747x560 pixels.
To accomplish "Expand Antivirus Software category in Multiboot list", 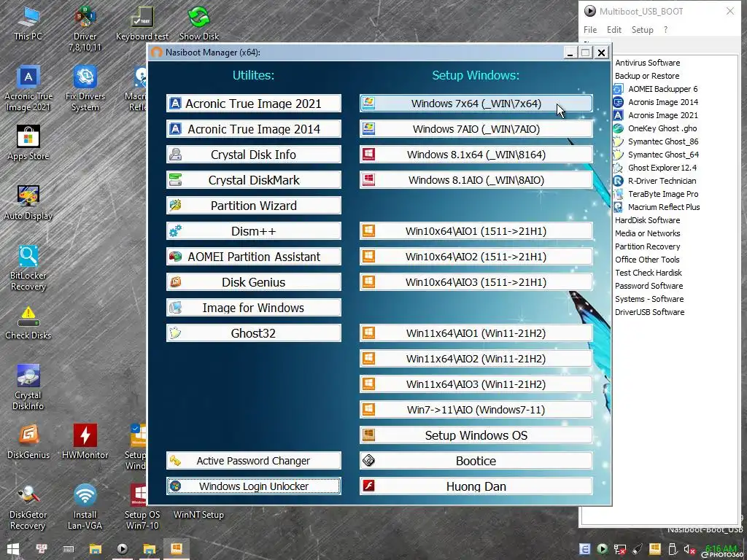I will point(648,63).
